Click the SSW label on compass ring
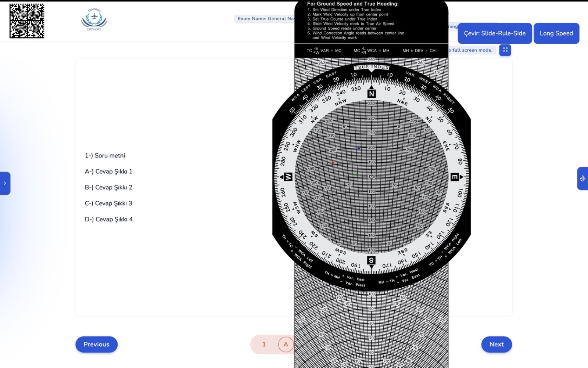Screen dimensions: 588x368 [x=340, y=252]
